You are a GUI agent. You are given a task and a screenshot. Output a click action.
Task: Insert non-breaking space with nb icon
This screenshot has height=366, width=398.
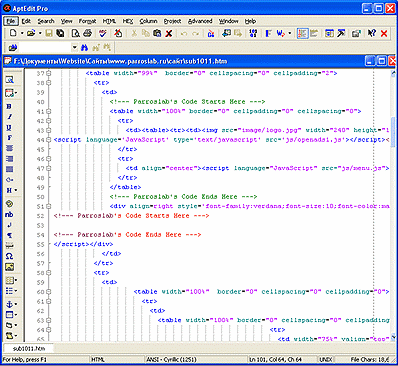click(9, 214)
